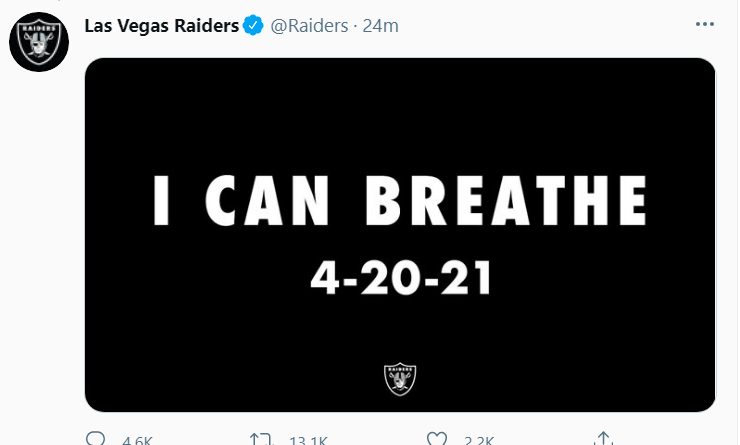740x445 pixels.
Task: Click the 21 year in image date
Action: 466,279
